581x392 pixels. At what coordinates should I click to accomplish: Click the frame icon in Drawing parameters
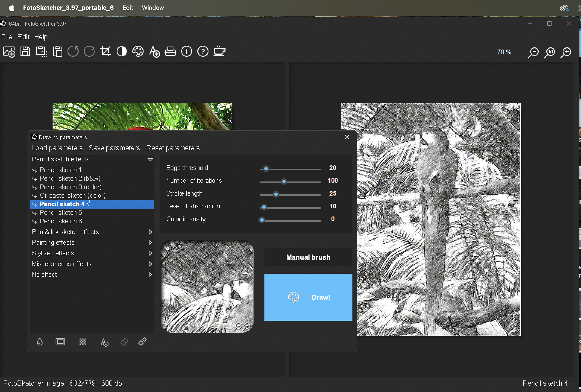[60, 342]
